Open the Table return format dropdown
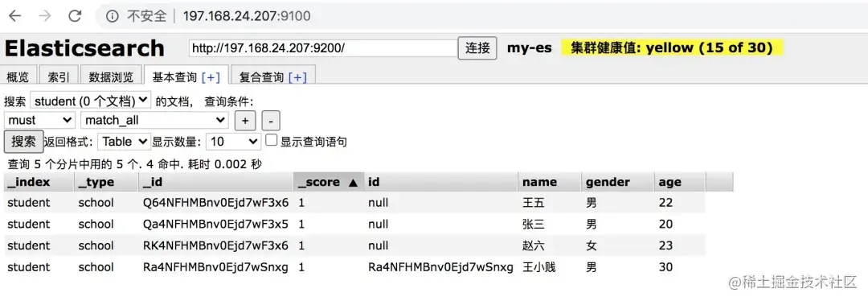 coord(124,142)
